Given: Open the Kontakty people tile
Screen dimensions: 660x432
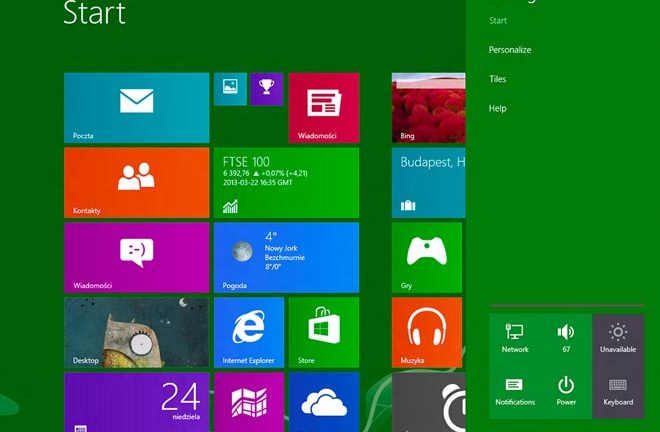Looking at the screenshot, I should (136, 183).
